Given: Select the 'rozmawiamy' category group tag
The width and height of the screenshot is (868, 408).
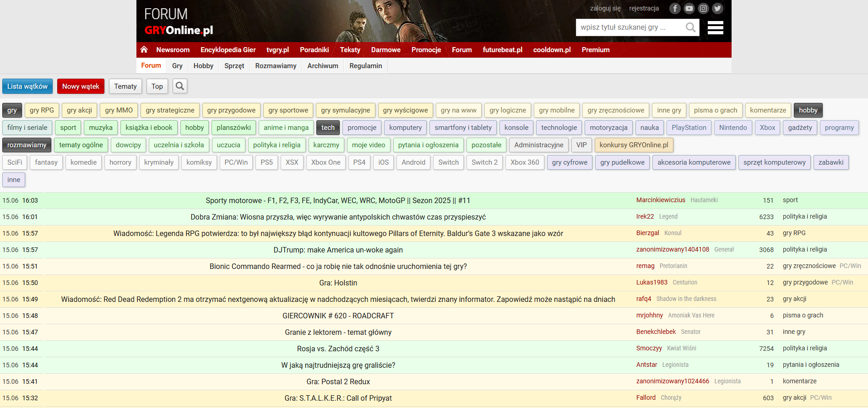Looking at the screenshot, I should click(x=27, y=145).
